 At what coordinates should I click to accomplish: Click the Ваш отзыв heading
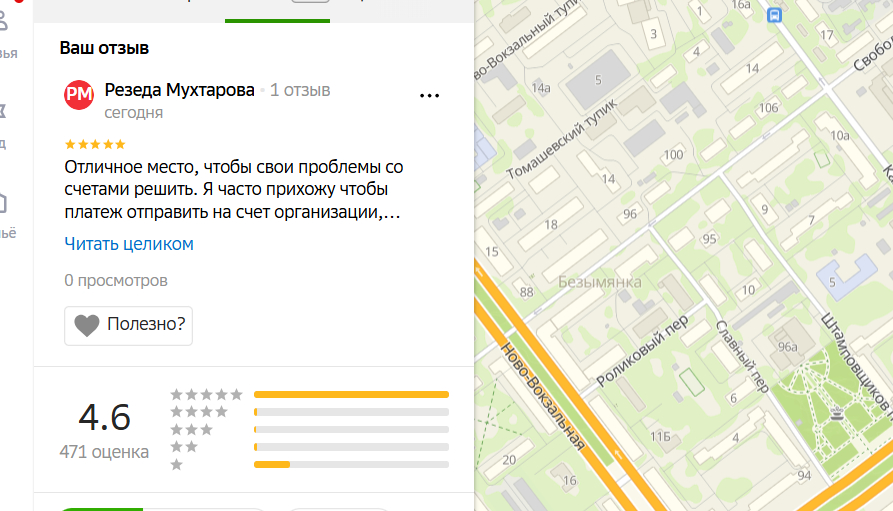pos(104,48)
